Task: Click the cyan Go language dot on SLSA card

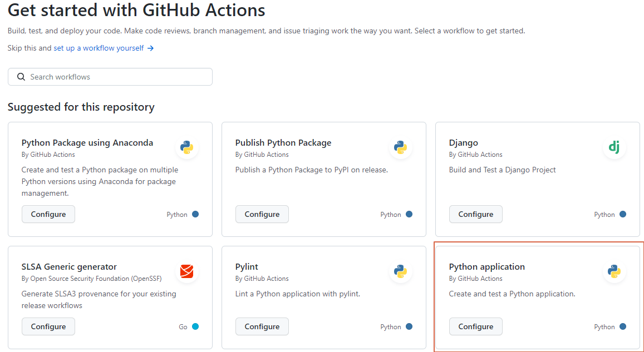Action: tap(195, 326)
